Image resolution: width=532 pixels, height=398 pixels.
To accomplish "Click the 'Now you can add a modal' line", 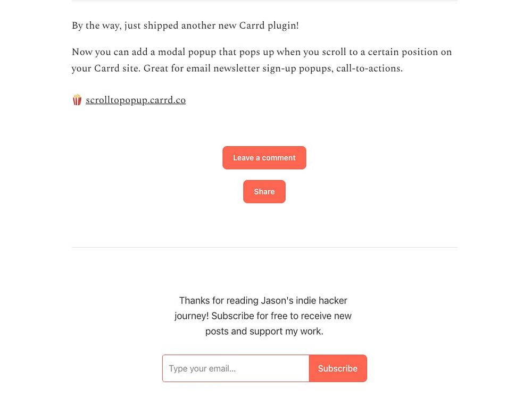I will point(262,52).
